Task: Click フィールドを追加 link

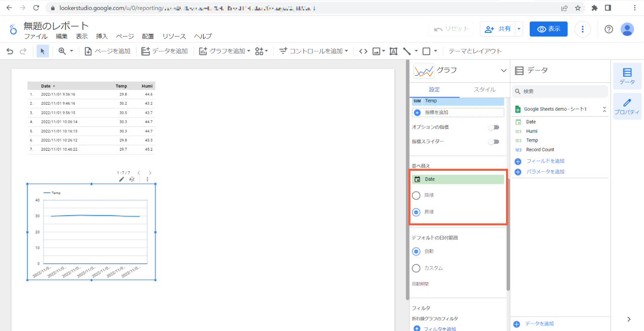Action: 545,161
